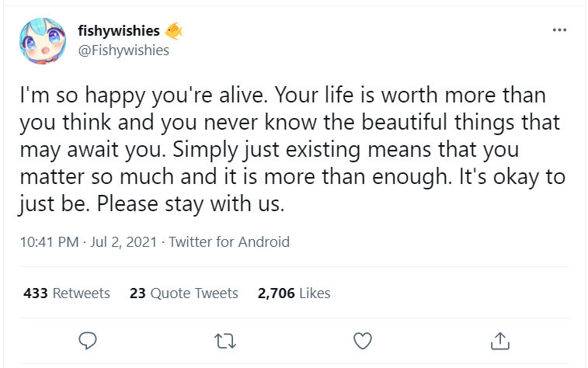View the 433 Retweets list
Screen dimensions: 588x368
[67, 293]
